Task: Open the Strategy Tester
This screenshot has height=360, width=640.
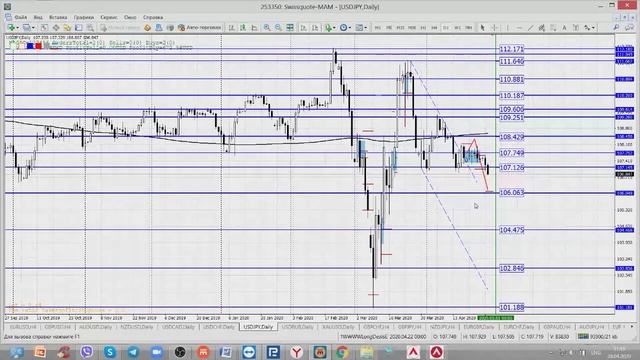Action: pos(90,28)
